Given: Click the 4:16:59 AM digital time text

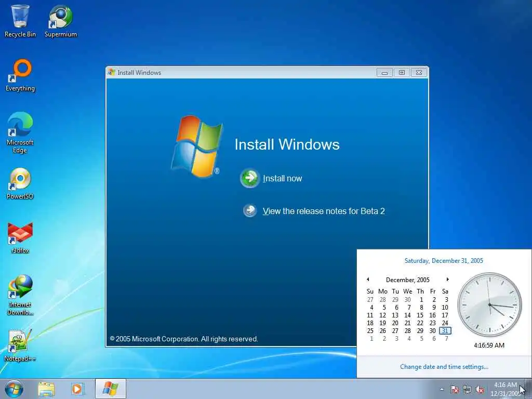Looking at the screenshot, I should 489,345.
